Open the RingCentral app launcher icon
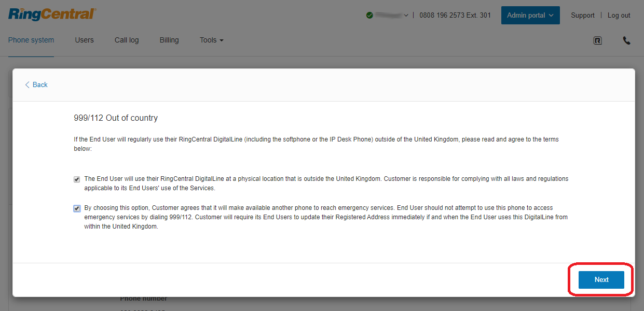 tap(597, 40)
